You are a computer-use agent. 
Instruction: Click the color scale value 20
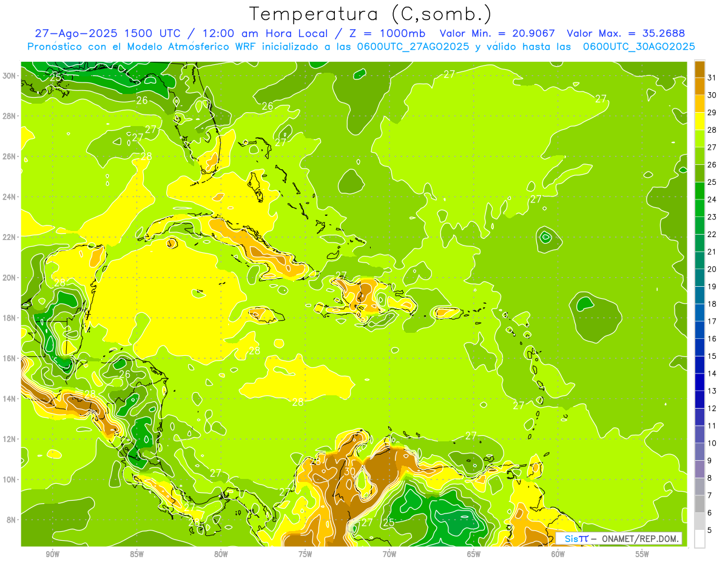tap(712, 269)
